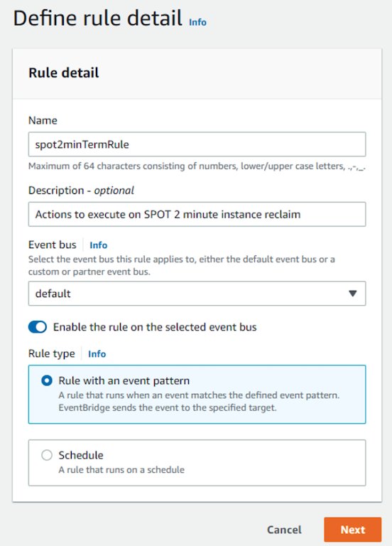Select Rule with an event pattern radio
Screen dimensions: 392x546
click(x=47, y=380)
